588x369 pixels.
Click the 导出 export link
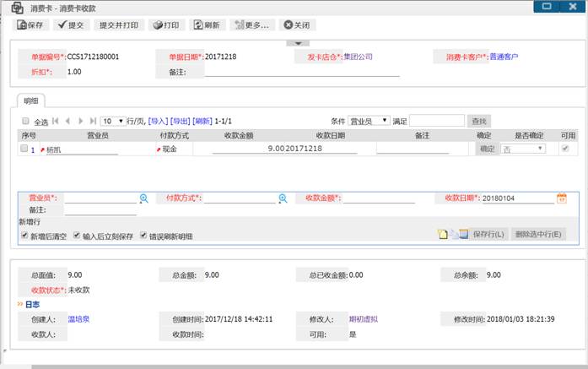[x=180, y=121]
